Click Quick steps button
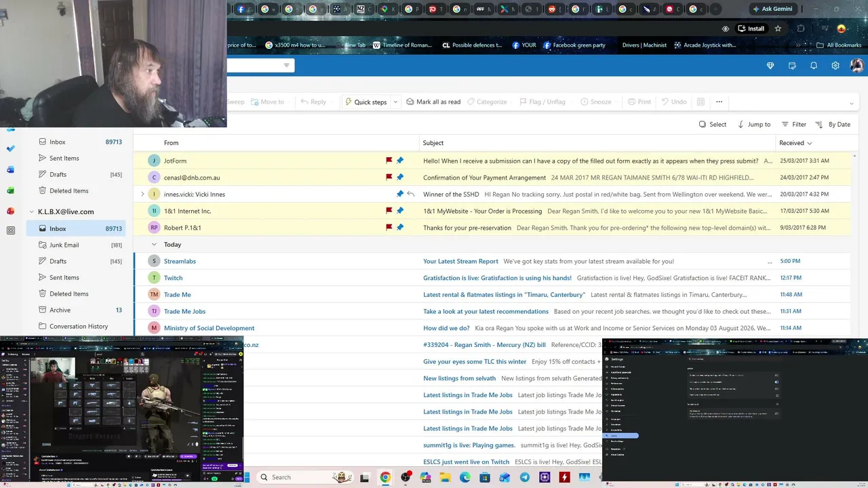 [366, 102]
